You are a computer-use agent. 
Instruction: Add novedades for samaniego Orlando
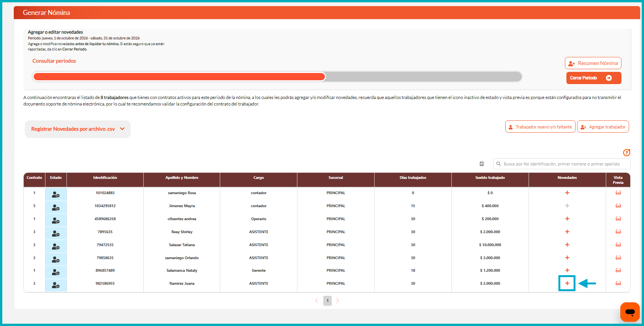click(x=567, y=258)
